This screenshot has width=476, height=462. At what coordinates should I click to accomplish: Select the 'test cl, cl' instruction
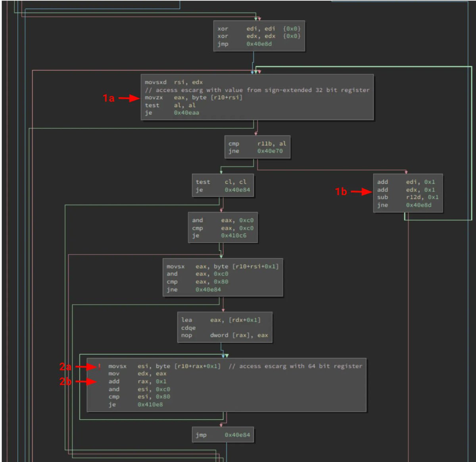[x=221, y=182]
